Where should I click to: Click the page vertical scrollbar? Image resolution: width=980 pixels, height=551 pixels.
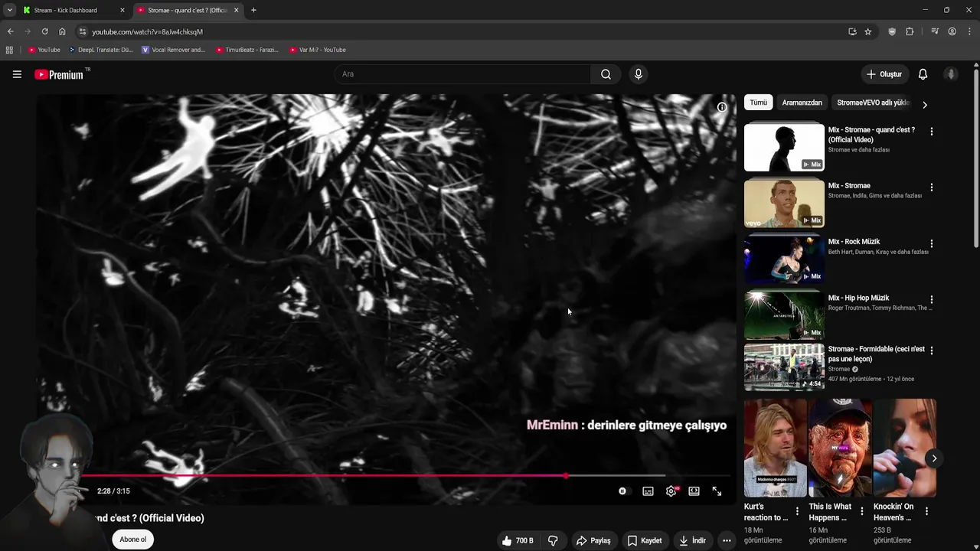(975, 157)
